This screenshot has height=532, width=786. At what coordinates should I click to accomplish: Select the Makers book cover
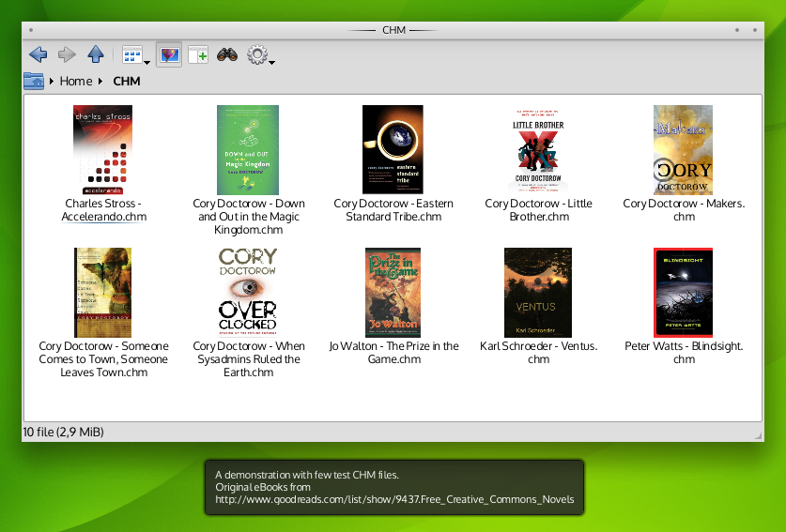[x=683, y=150]
